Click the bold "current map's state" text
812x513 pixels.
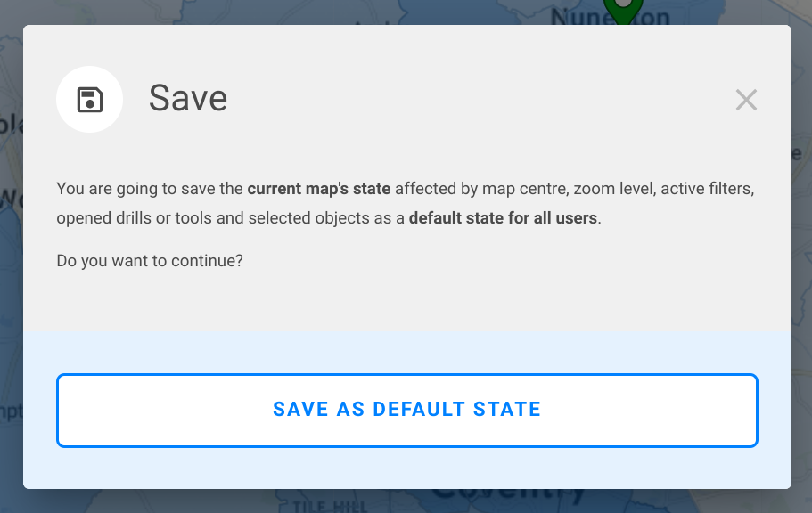[x=318, y=189]
